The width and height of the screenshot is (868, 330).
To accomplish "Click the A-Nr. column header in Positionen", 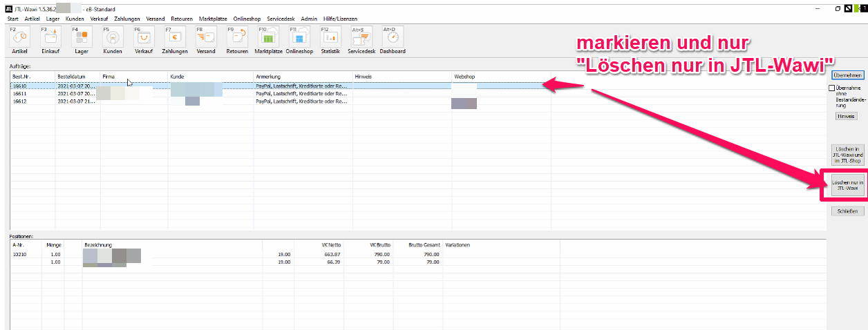I will (x=24, y=244).
